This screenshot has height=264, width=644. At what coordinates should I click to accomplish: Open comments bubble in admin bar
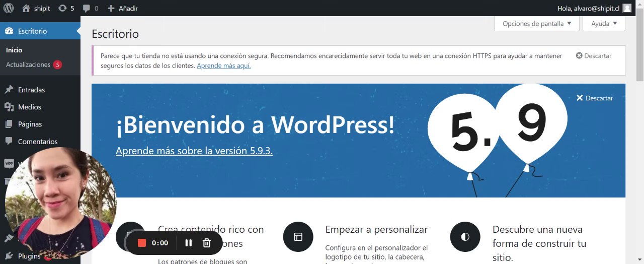tap(91, 8)
